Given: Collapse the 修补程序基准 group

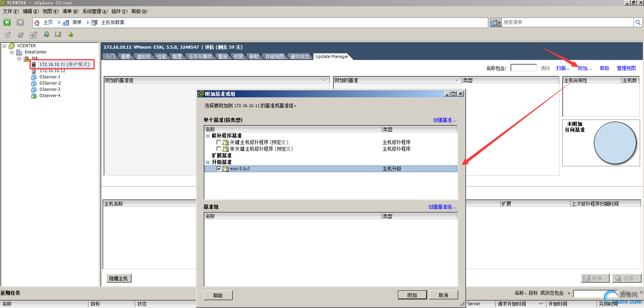Looking at the screenshot, I should click(208, 136).
